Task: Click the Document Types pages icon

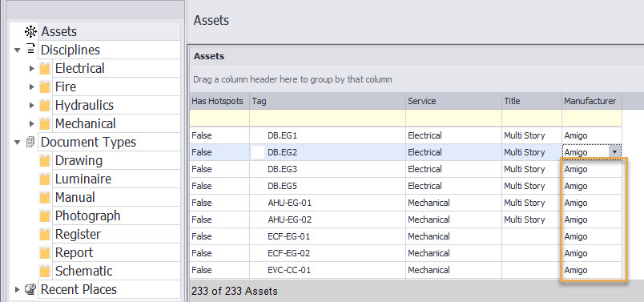Action: coord(30,142)
